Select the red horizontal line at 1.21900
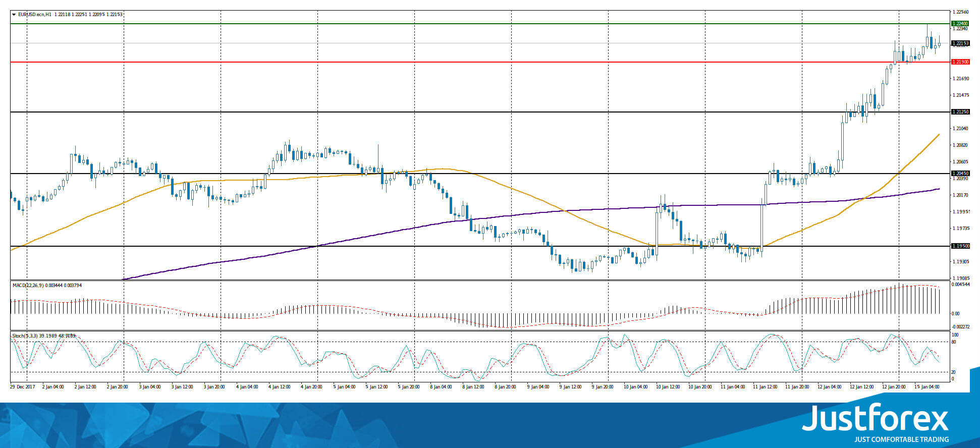Screen dimensions: 980x448 coord(479,62)
